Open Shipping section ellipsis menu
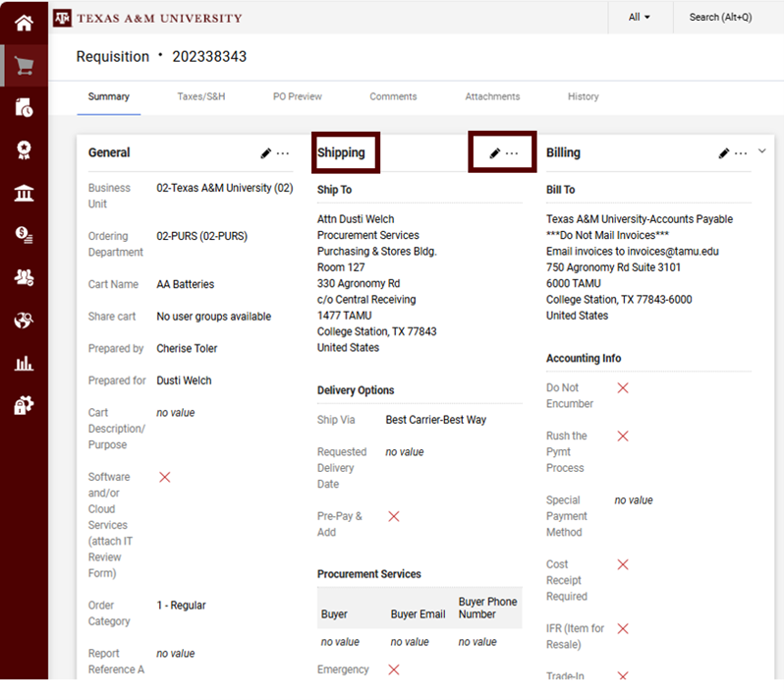Screen dimensions: 784x700 [512, 153]
